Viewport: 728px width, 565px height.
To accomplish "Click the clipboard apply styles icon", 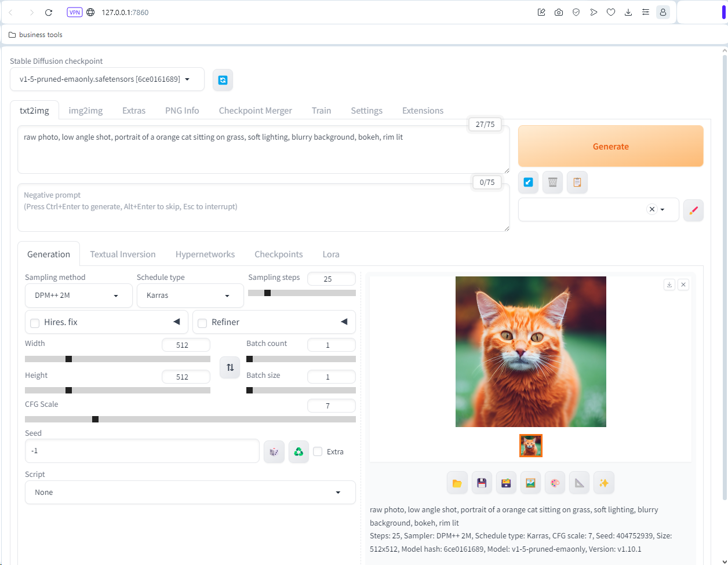I will tap(577, 183).
